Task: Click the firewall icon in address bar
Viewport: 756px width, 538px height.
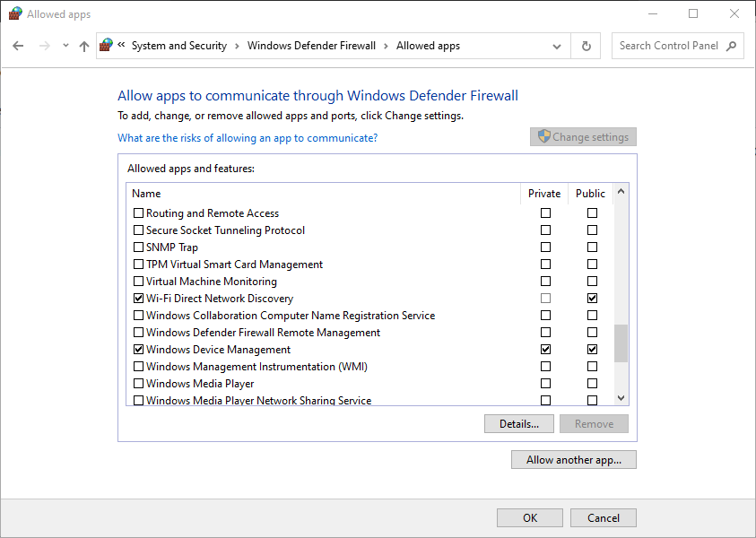Action: tap(107, 46)
